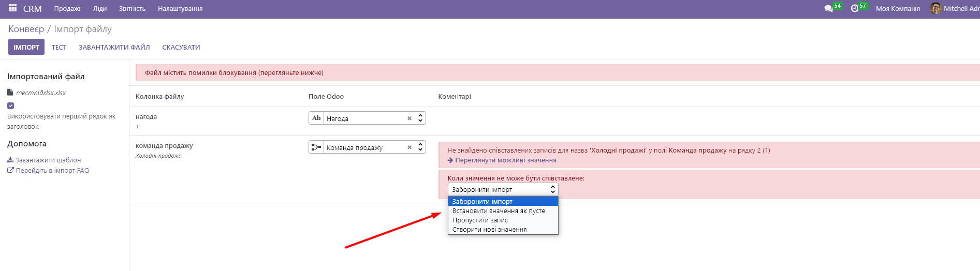
Task: Open the activities clock icon with badge 57
Action: coord(855,9)
